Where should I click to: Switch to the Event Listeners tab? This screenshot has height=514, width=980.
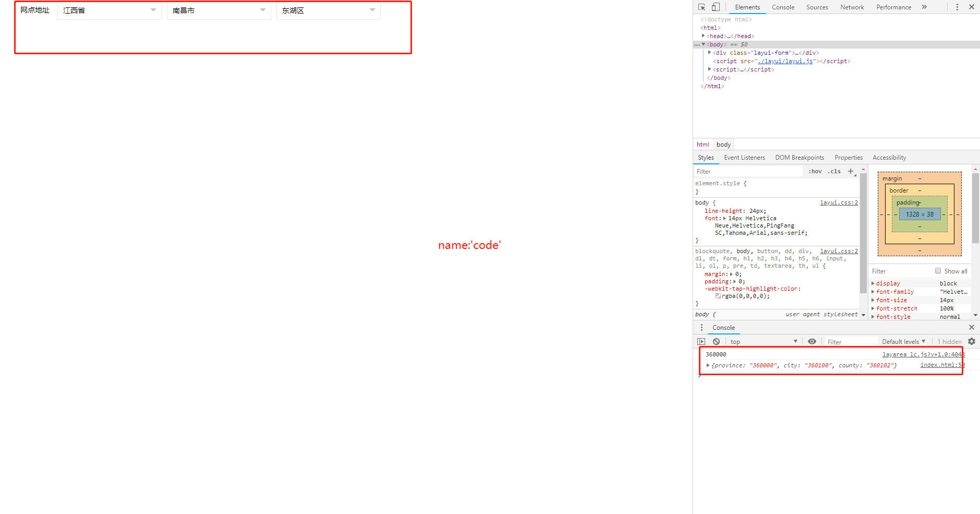(x=744, y=158)
